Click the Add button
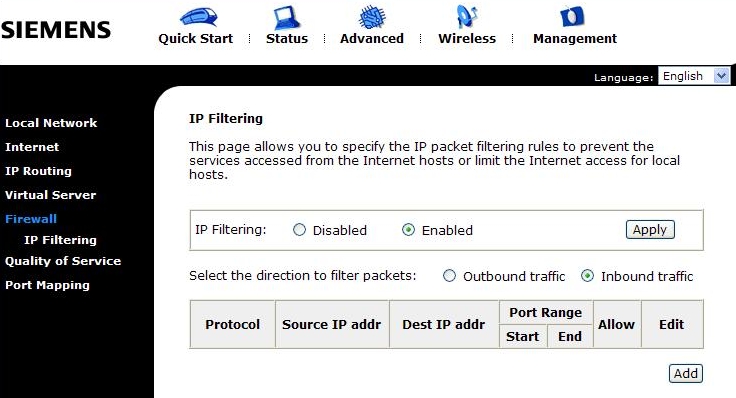 [686, 374]
